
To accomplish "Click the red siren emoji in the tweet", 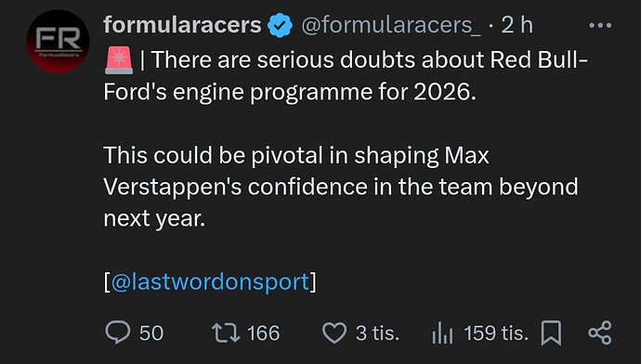I will (x=119, y=60).
